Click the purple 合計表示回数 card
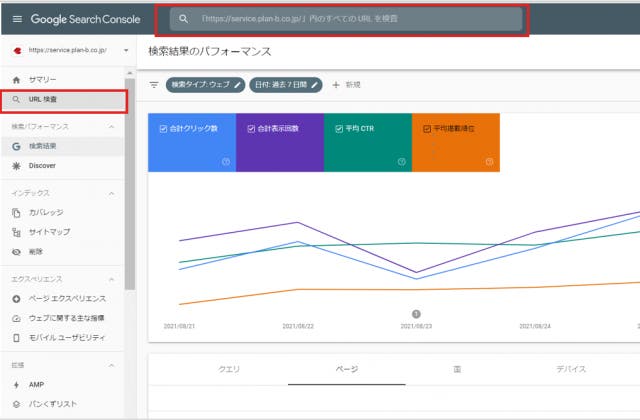This screenshot has height=420, width=640. tap(280, 142)
